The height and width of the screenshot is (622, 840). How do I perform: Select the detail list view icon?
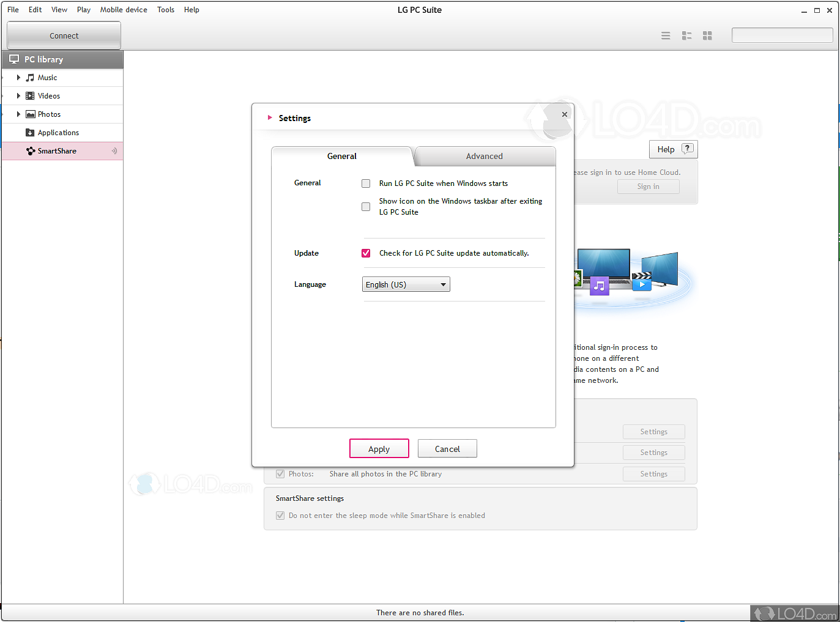click(x=686, y=36)
